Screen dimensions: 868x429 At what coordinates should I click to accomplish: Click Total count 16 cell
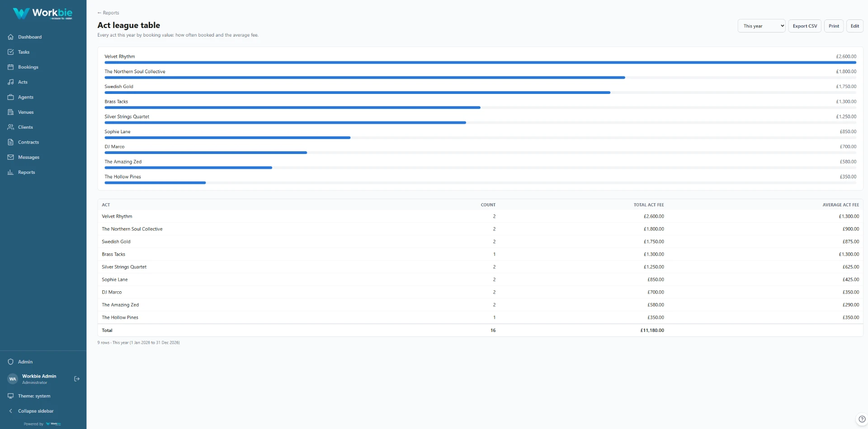(493, 331)
